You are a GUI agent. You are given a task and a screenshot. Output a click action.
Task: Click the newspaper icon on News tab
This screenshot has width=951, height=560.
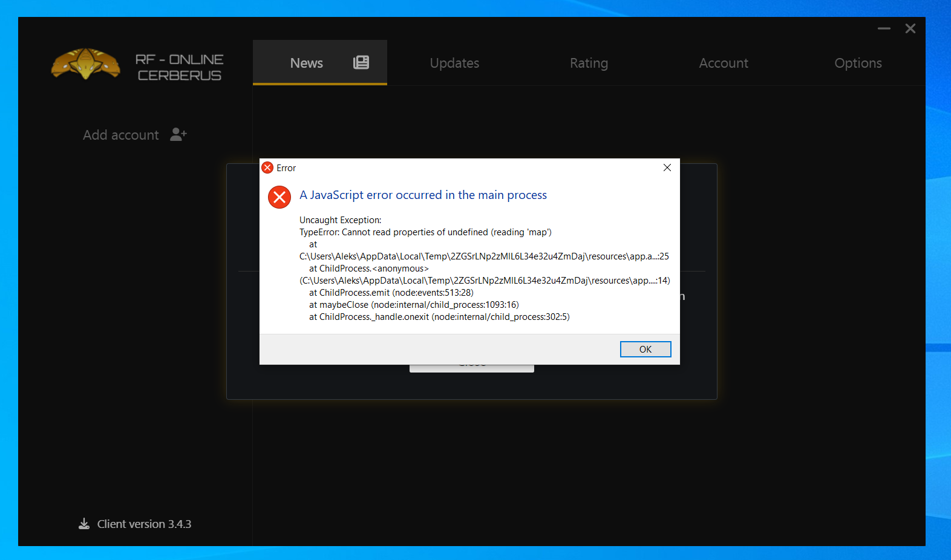361,62
